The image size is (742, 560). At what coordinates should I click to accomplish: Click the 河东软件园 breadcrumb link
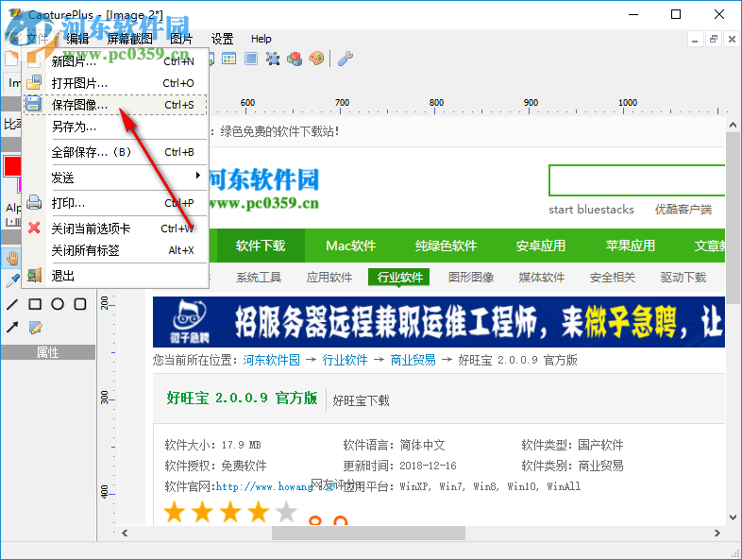(271, 360)
